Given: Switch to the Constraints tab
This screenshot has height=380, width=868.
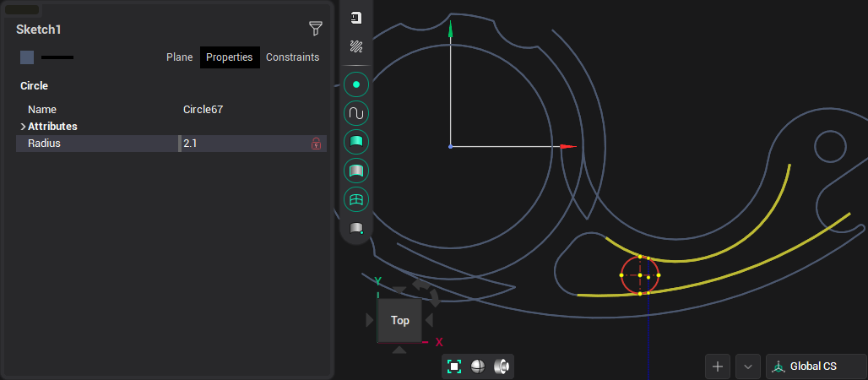Looking at the screenshot, I should point(292,57).
